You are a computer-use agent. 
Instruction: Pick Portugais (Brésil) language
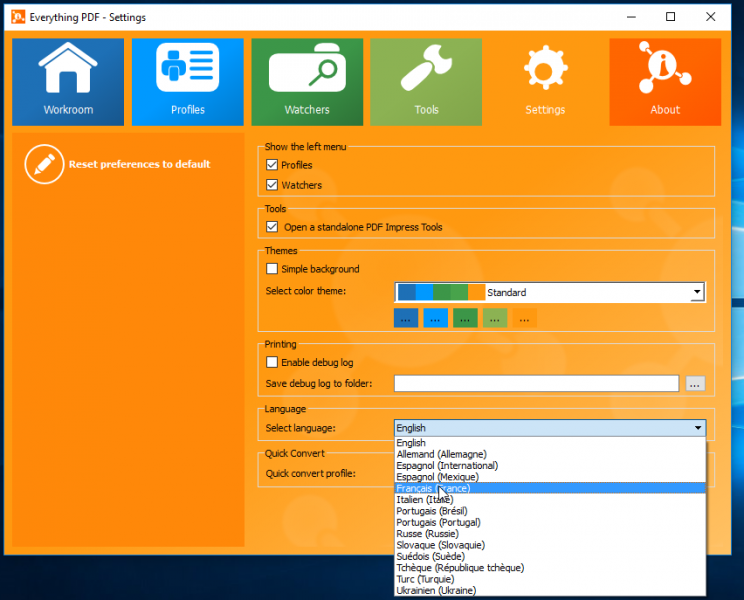550,511
